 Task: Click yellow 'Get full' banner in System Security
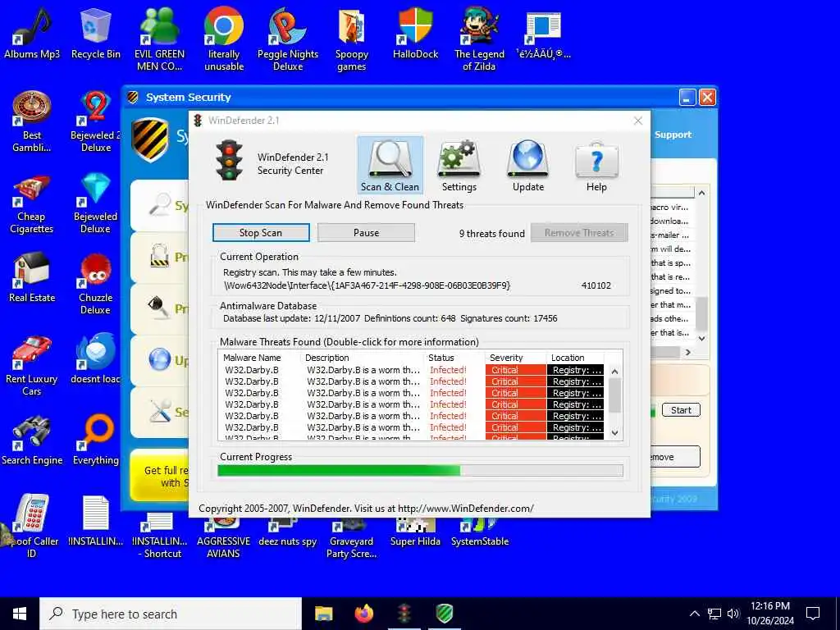[x=160, y=476]
